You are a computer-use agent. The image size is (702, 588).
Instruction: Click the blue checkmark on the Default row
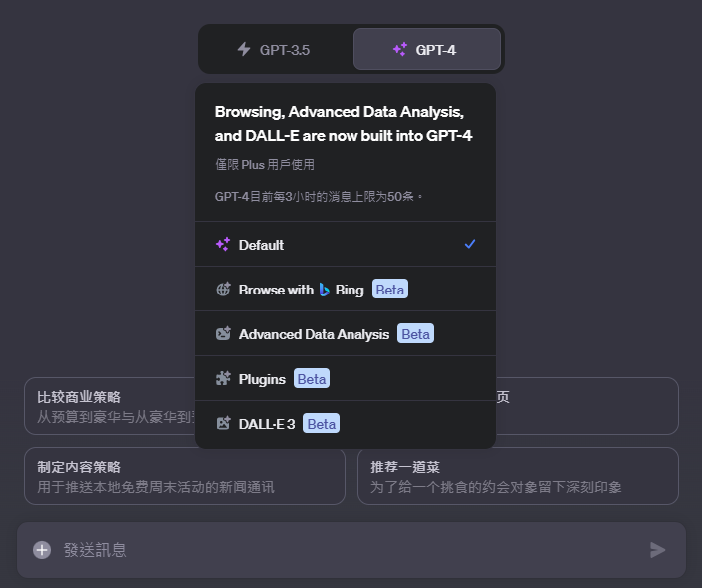[x=470, y=244]
